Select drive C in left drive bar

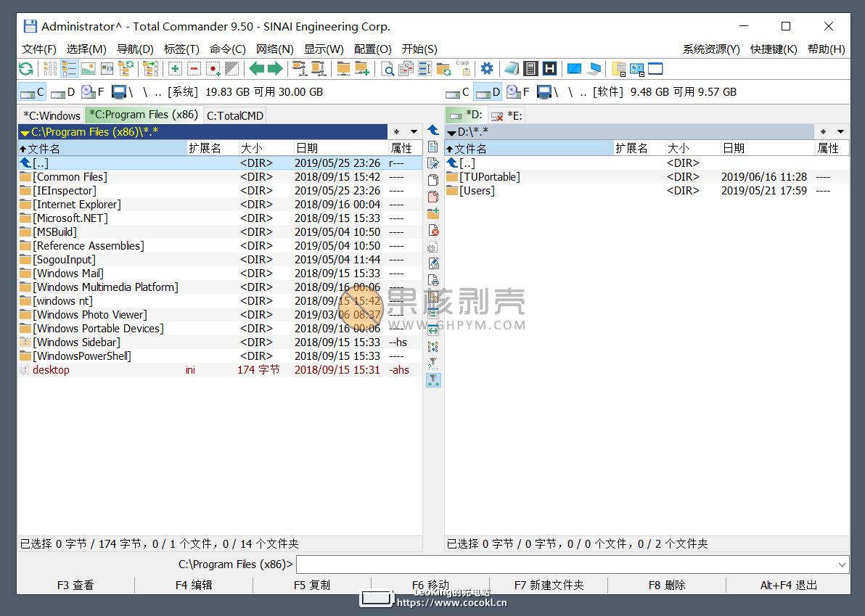pos(32,92)
